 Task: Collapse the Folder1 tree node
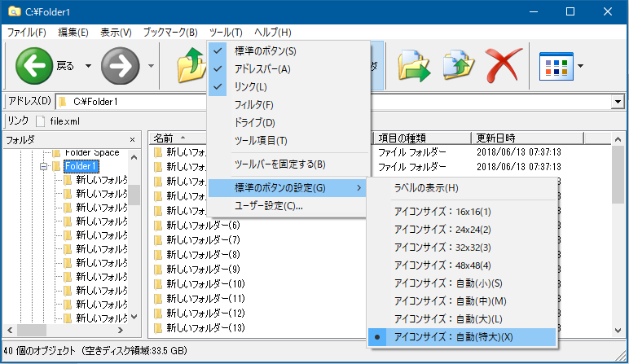(x=43, y=167)
